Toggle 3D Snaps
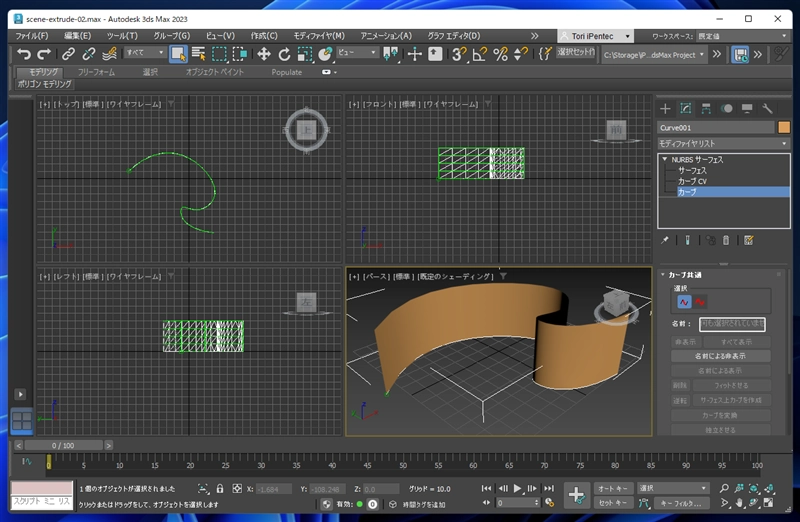 tap(459, 54)
